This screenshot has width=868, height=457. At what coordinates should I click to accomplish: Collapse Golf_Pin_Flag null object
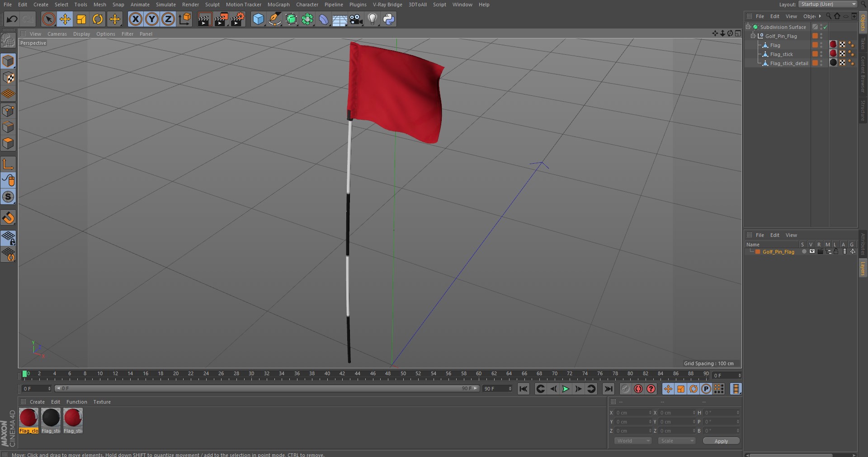point(753,36)
